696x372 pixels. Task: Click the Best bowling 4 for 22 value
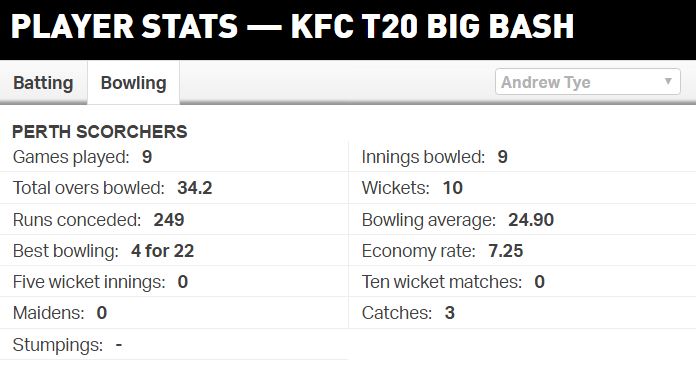coord(162,251)
